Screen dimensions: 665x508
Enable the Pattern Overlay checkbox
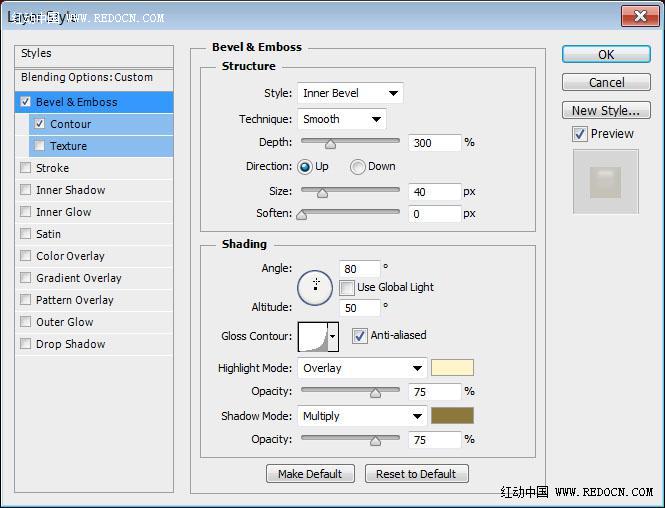click(x=25, y=300)
